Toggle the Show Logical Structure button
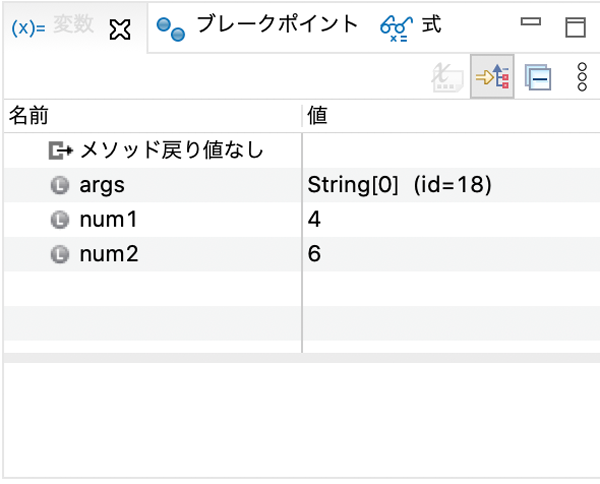 492,77
